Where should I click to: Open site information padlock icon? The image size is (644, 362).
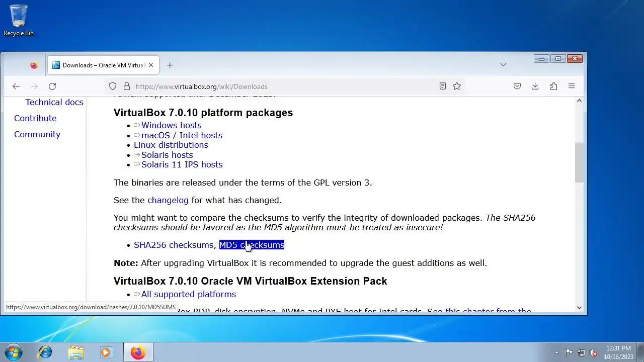(x=127, y=86)
